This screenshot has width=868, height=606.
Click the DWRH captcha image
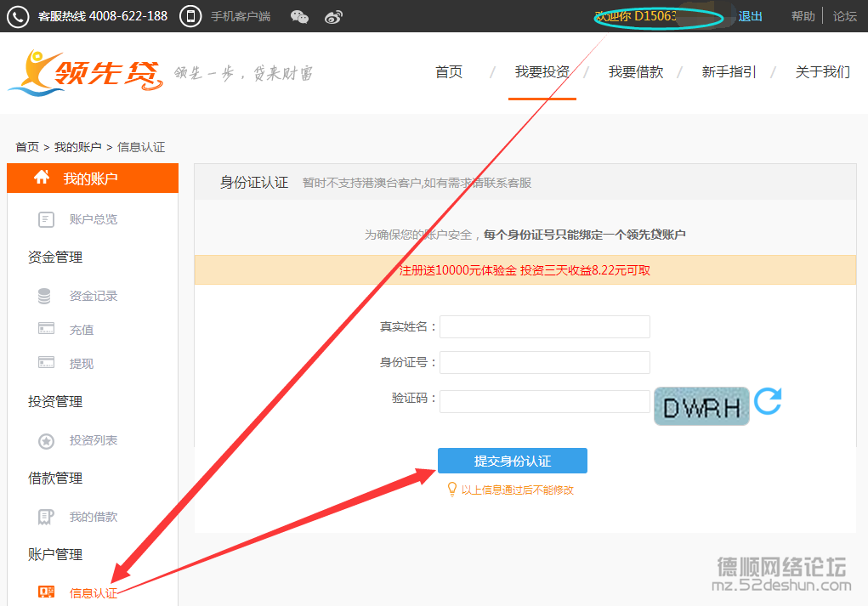point(701,406)
